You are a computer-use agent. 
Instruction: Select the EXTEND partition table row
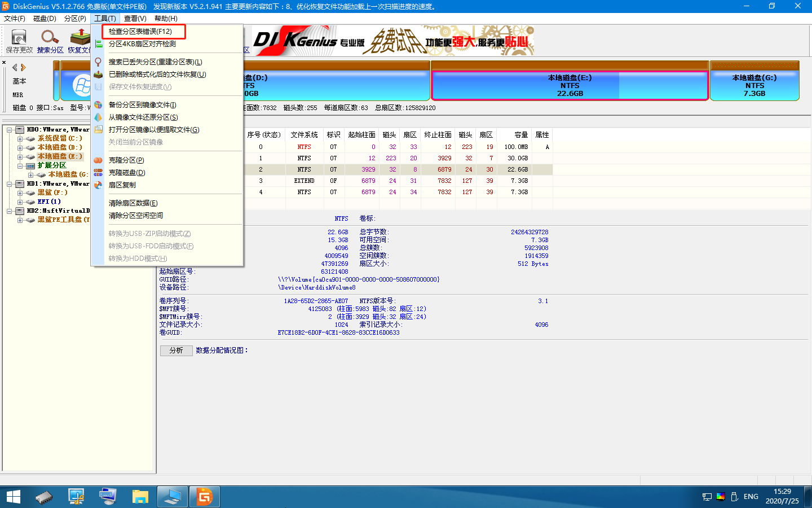tap(399, 181)
